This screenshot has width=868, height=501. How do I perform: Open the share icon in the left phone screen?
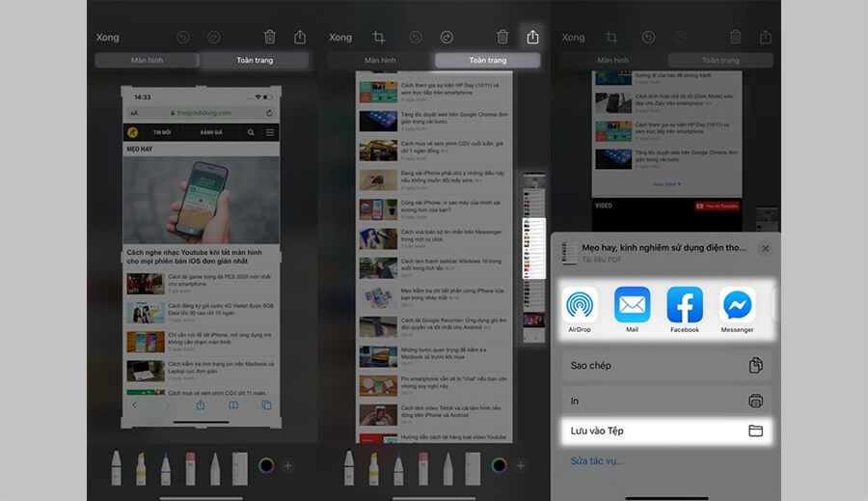300,37
